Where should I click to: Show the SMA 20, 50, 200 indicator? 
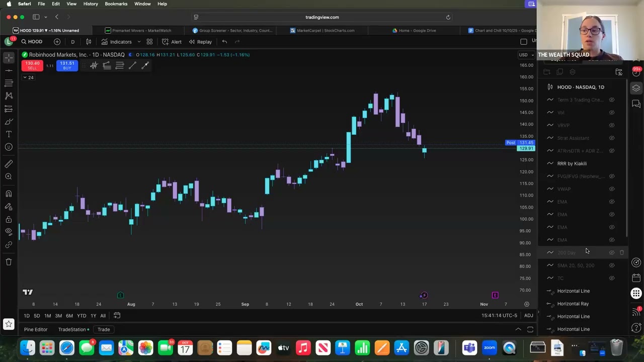click(612, 265)
